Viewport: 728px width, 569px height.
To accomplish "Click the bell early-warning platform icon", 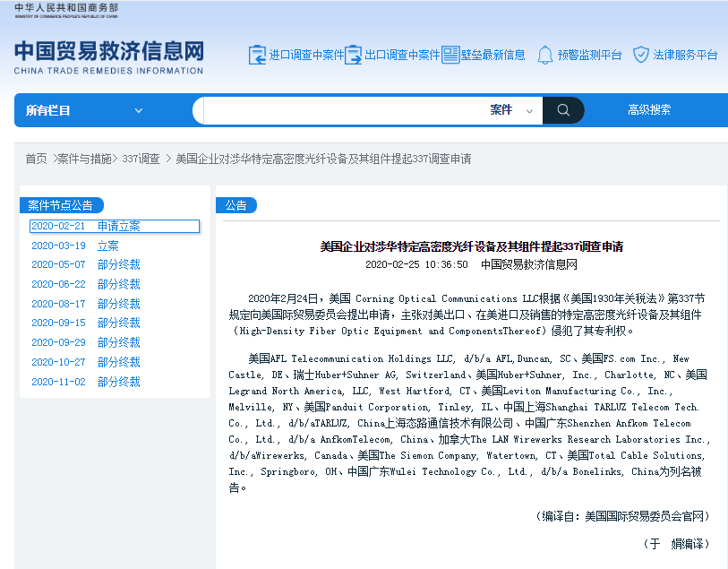I will coord(545,55).
